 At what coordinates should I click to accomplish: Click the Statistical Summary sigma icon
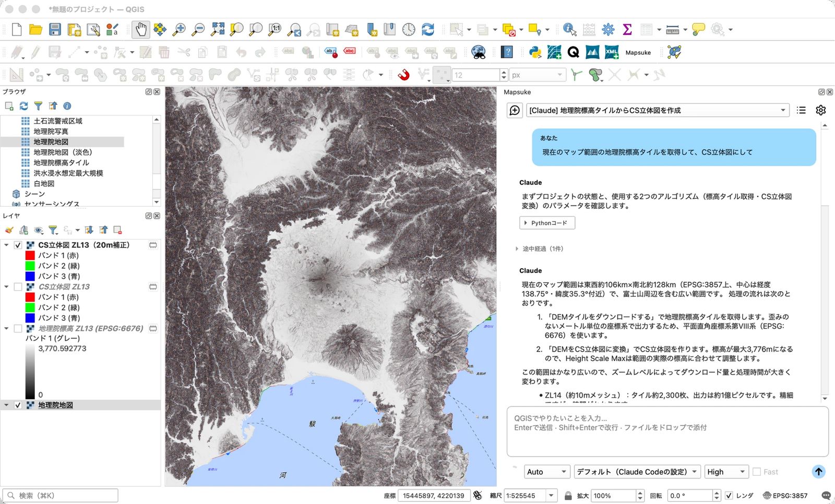pyautogui.click(x=627, y=29)
